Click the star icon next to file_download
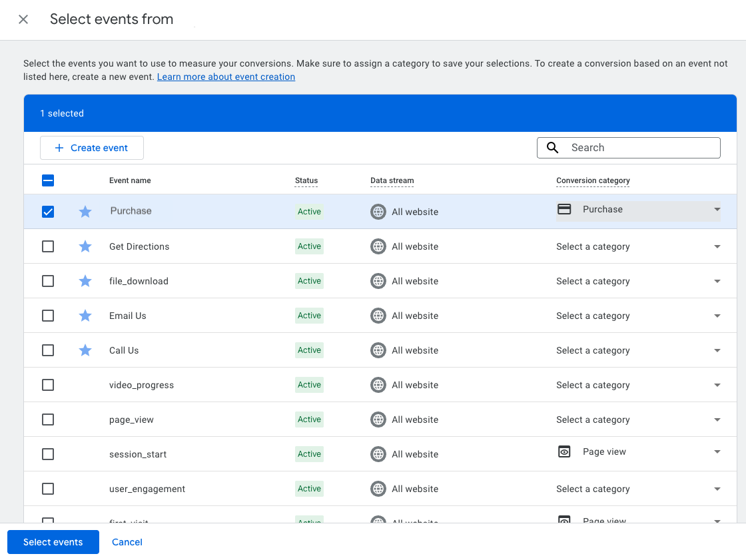Viewport: 746px width, 560px height. pos(85,281)
